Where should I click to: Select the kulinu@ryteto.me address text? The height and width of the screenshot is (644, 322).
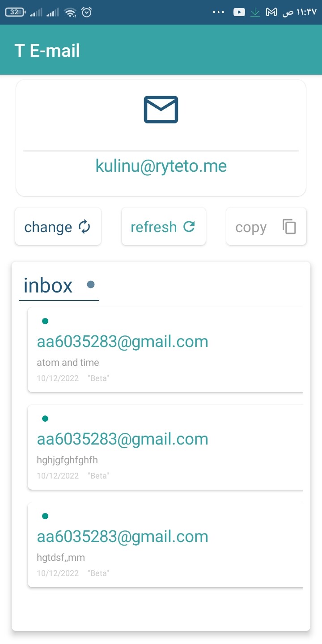click(x=161, y=166)
